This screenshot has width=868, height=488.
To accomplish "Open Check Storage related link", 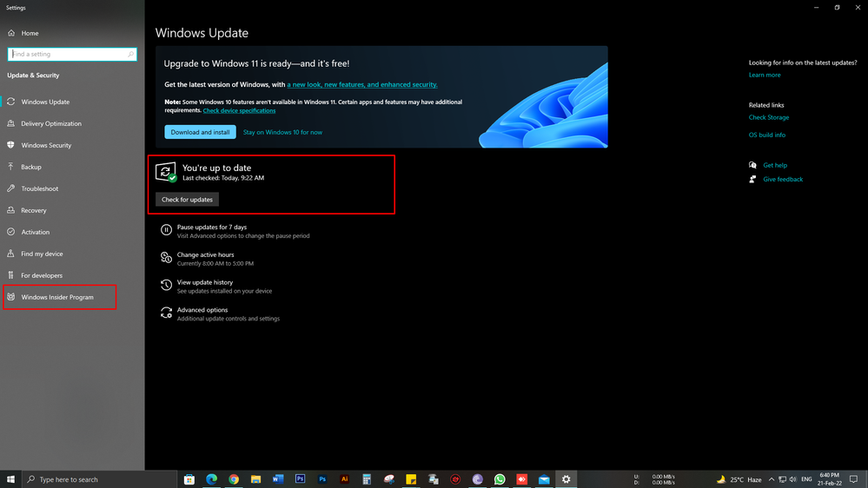I will pyautogui.click(x=769, y=117).
